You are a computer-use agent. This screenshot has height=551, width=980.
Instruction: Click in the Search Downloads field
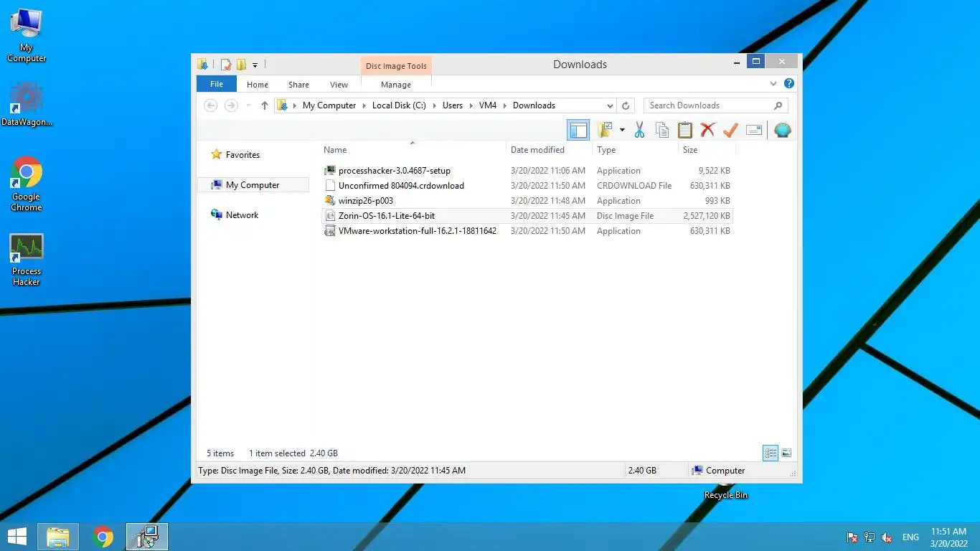pos(708,105)
